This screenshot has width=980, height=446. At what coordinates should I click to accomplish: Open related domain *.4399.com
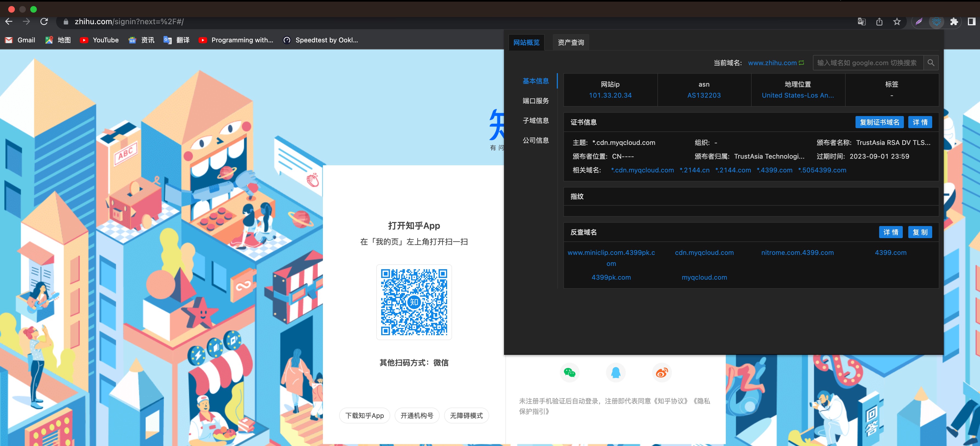[774, 170]
